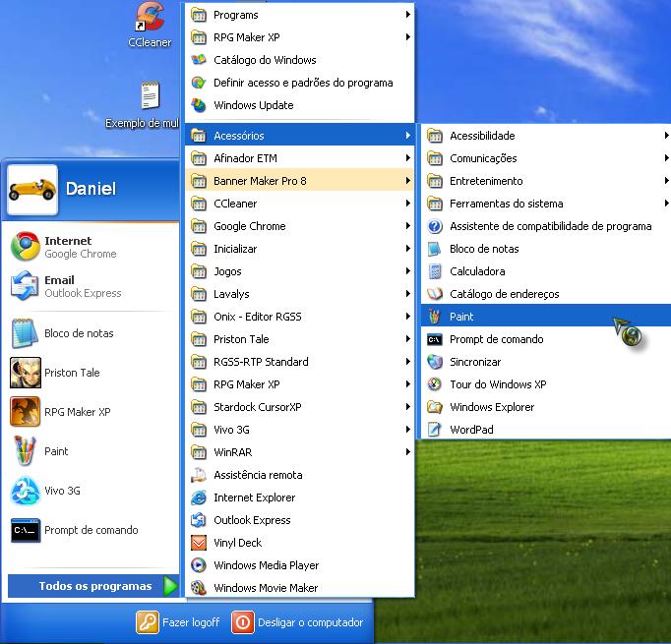Click the Prompt de comando icon in left pane

pyautogui.click(x=26, y=530)
